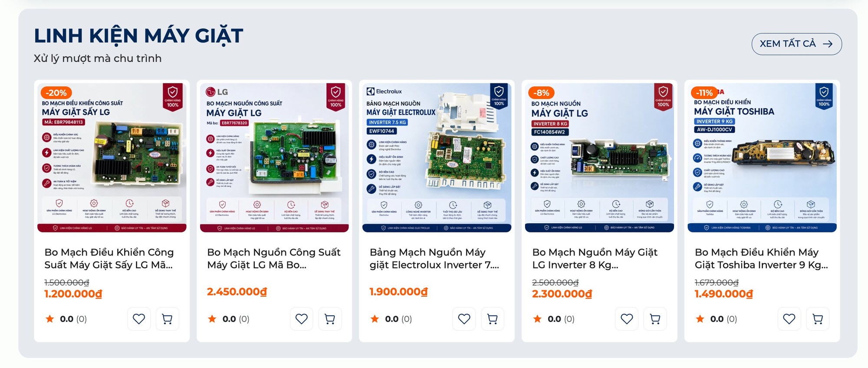The image size is (868, 368).
Task: Open 'Bo Mạch Điều Khiển Công Suất Máy Giặt Sấy LG' link
Action: point(109,259)
